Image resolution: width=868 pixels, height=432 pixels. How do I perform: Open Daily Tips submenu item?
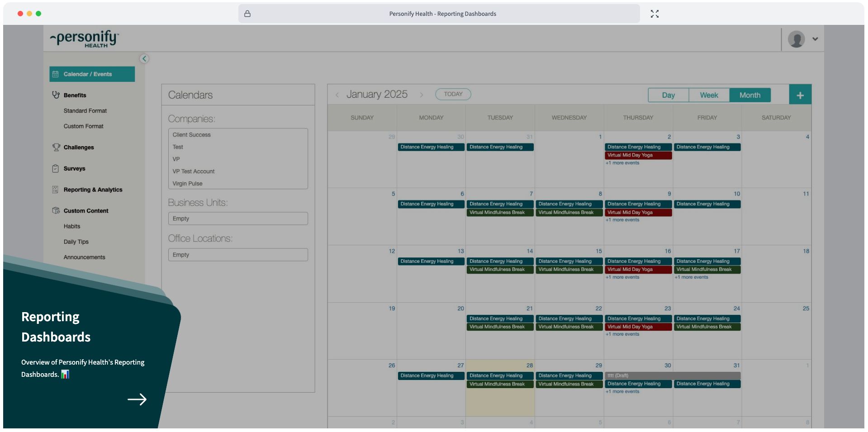coord(76,242)
